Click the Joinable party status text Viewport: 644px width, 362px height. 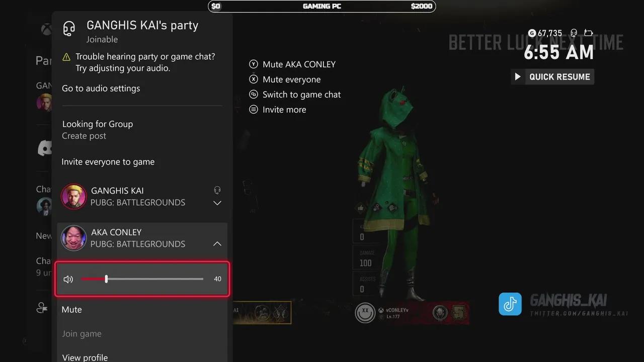pos(102,40)
